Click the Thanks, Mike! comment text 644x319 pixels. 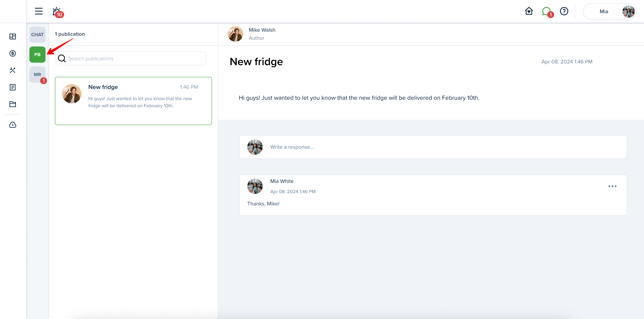[263, 204]
